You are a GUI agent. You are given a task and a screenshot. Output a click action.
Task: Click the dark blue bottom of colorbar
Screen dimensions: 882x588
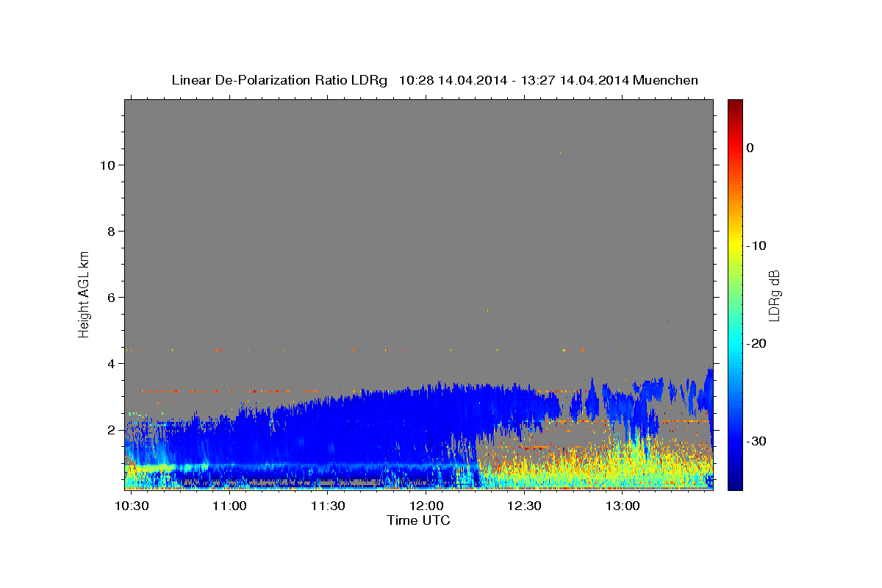(735, 484)
